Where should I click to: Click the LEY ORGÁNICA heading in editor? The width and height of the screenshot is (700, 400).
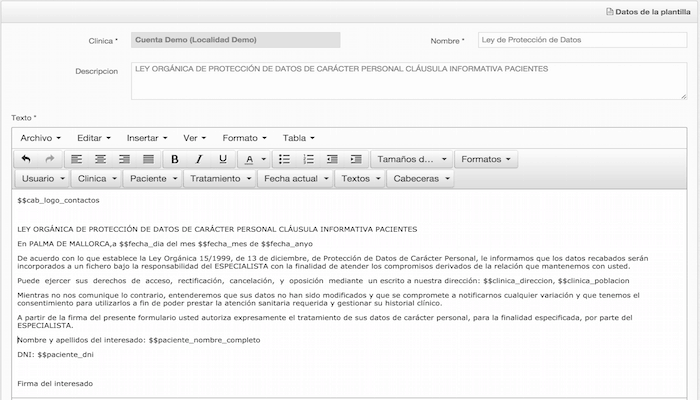tap(217, 229)
